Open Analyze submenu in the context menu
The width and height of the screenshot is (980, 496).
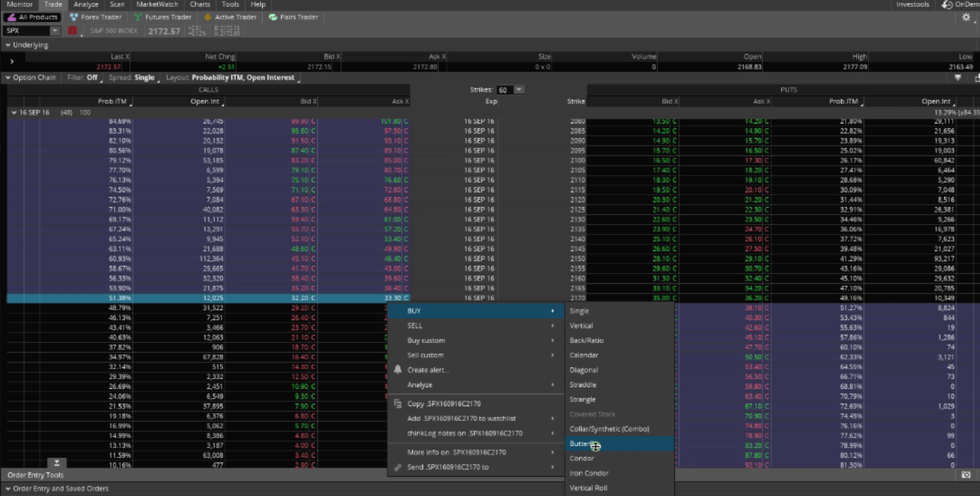[x=476, y=385]
